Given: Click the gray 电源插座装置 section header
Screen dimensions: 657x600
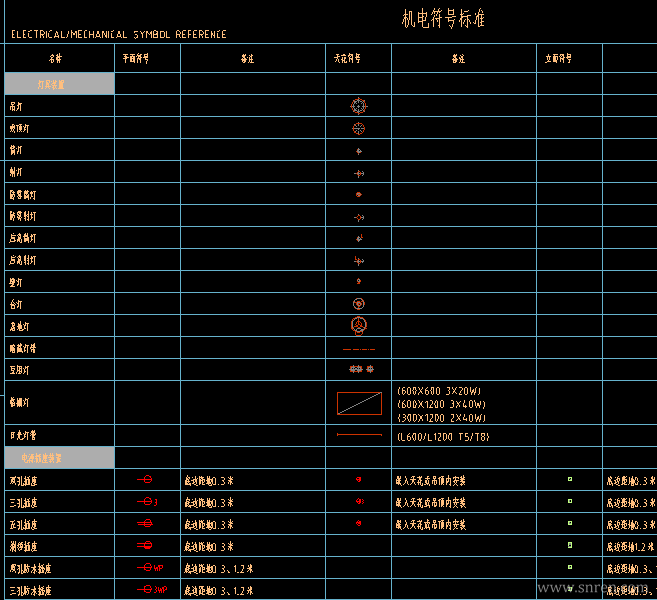Looking at the screenshot, I should coord(59,458).
